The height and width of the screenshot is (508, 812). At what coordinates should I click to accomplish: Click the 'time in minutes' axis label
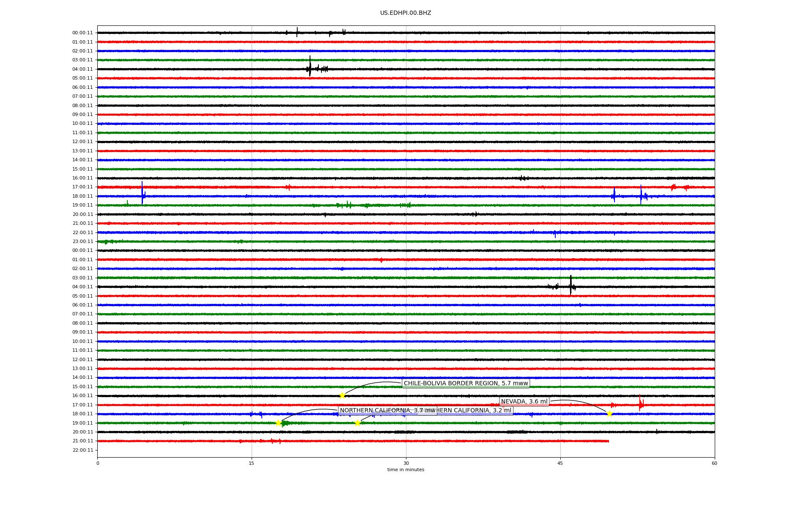(406, 470)
